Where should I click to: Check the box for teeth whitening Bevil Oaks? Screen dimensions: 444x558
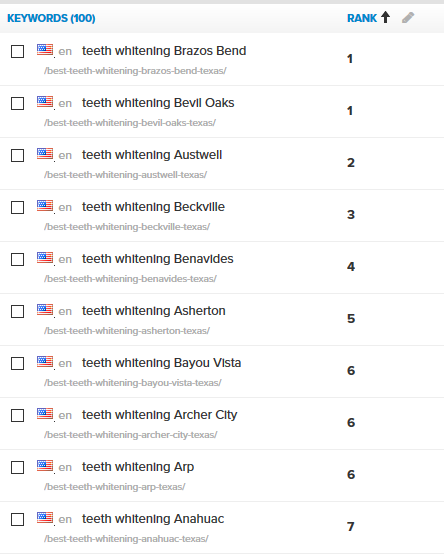tap(17, 104)
